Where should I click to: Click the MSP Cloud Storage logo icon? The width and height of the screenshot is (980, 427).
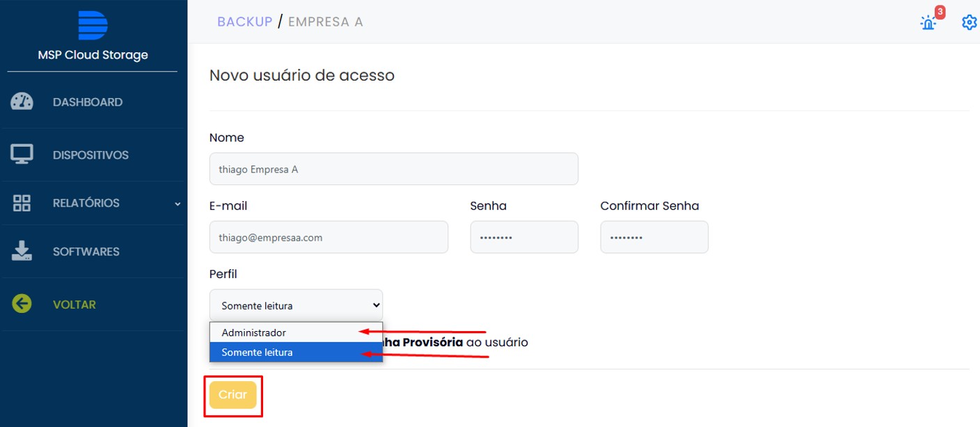93,25
